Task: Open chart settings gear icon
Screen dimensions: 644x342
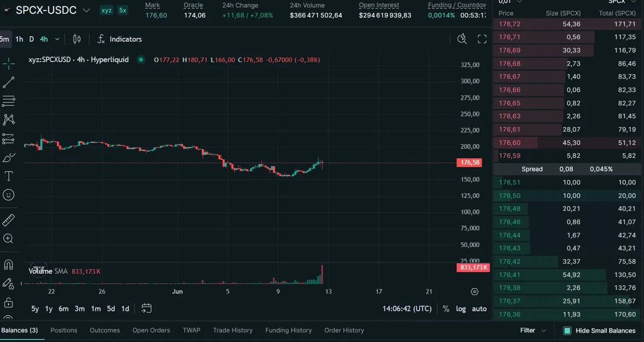Action: (474, 292)
